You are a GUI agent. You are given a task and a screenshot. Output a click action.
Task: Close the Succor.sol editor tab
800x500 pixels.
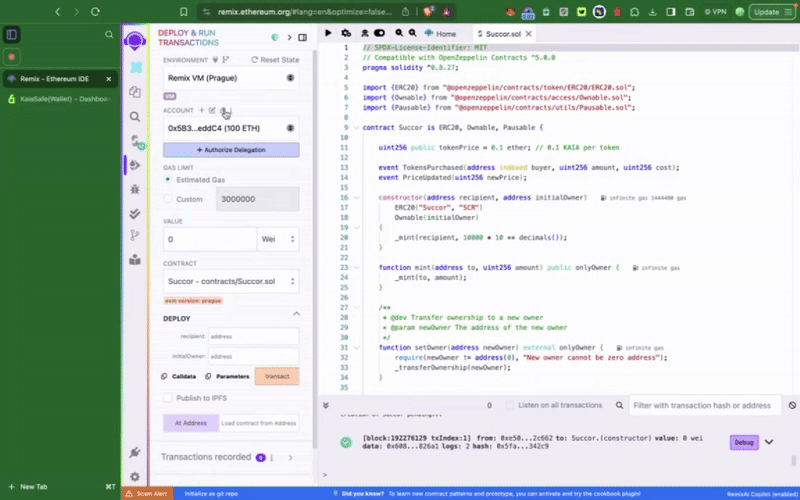[529, 34]
